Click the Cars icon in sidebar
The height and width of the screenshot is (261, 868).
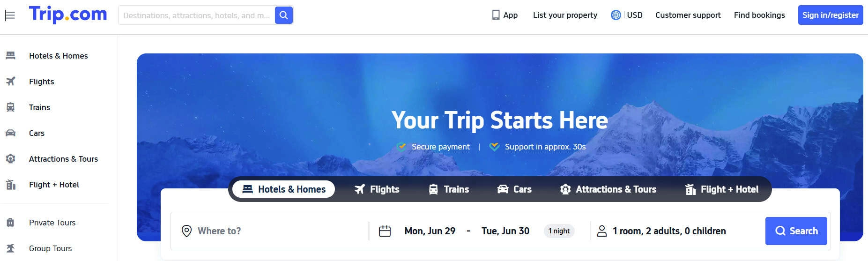10,133
